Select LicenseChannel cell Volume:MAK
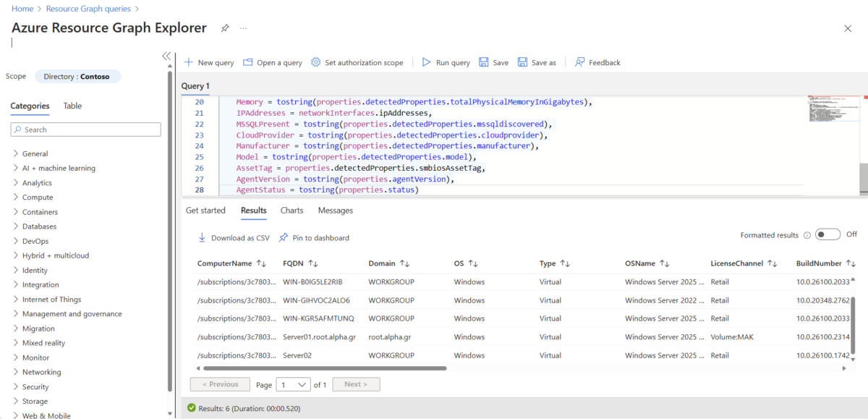 pyautogui.click(x=733, y=337)
